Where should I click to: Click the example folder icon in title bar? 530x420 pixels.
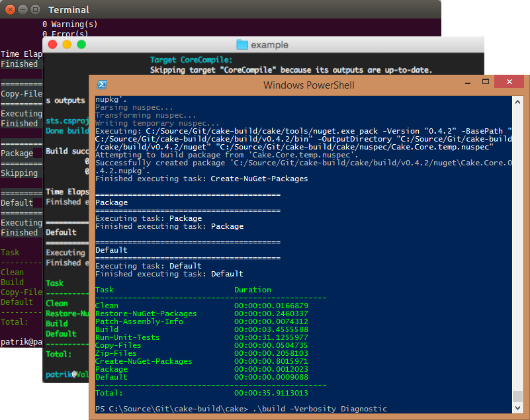[x=242, y=44]
